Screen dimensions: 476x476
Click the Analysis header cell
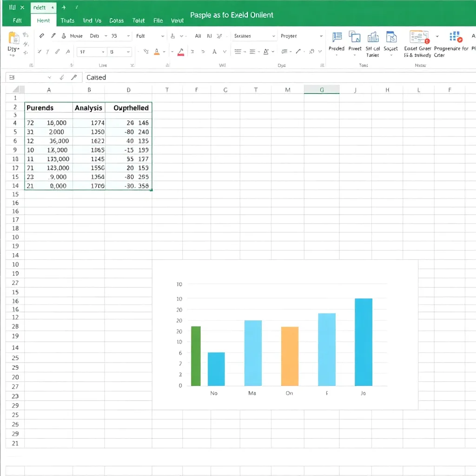88,108
